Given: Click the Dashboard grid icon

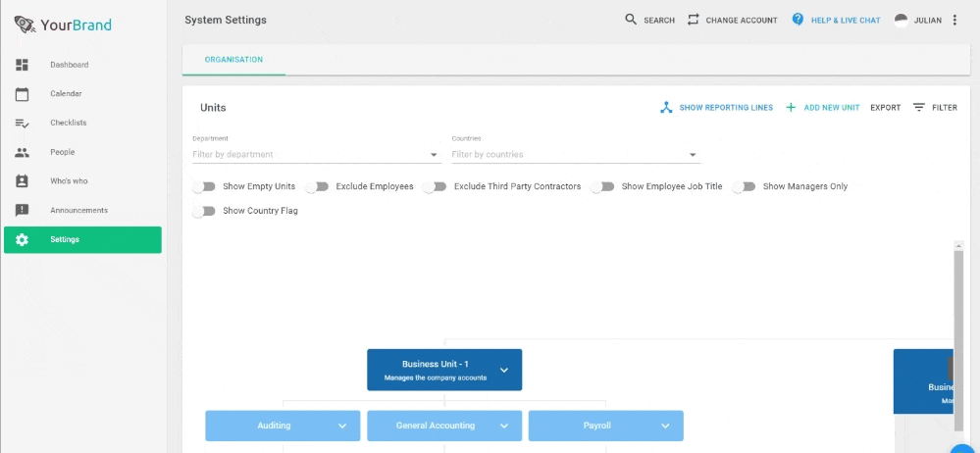Looking at the screenshot, I should (22, 65).
